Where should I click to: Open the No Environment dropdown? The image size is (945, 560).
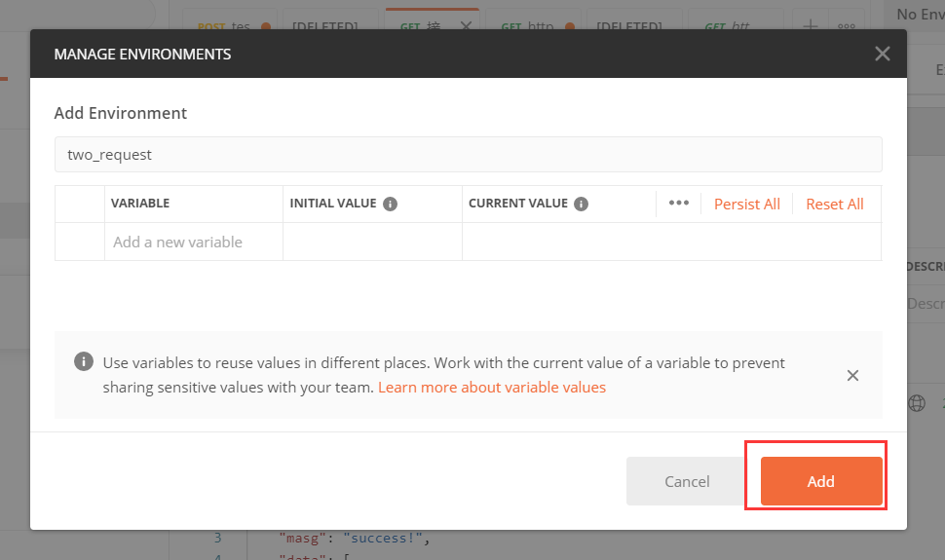pos(919,14)
